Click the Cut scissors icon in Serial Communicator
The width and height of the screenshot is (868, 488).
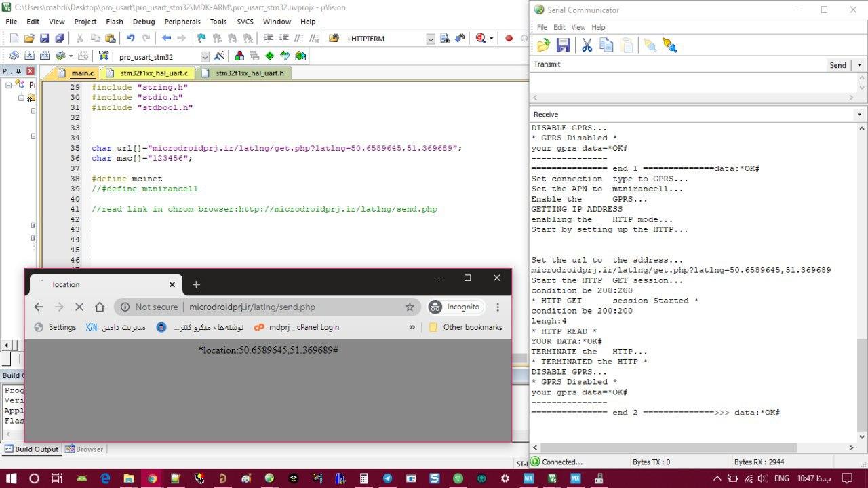coord(587,45)
